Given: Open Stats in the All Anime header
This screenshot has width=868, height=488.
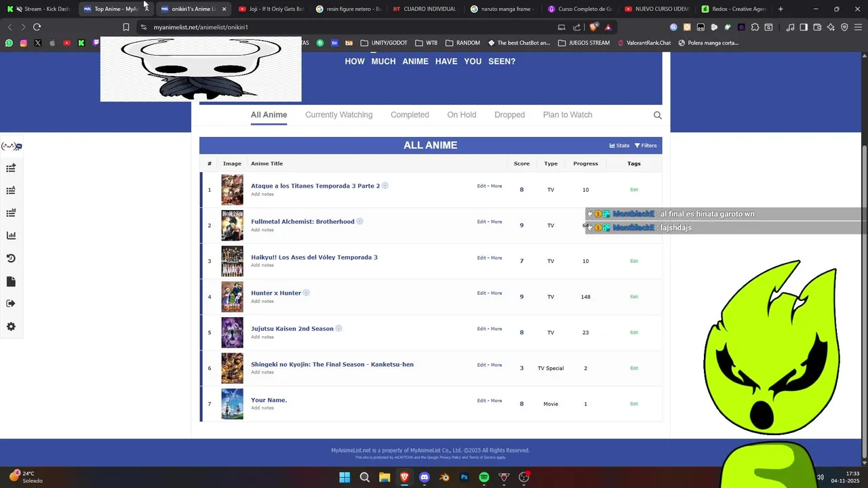Looking at the screenshot, I should tap(619, 146).
